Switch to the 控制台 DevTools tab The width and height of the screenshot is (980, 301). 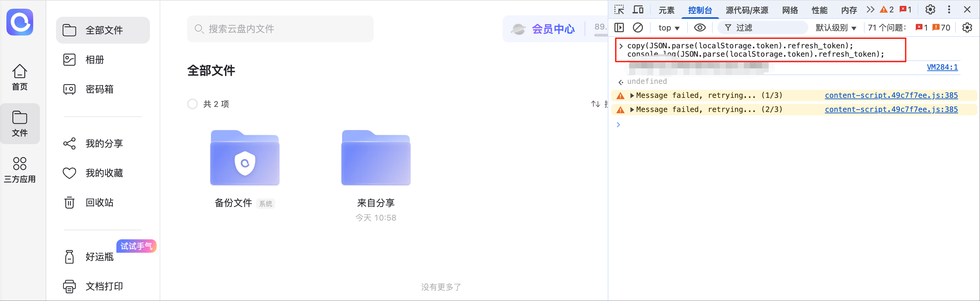pyautogui.click(x=700, y=10)
